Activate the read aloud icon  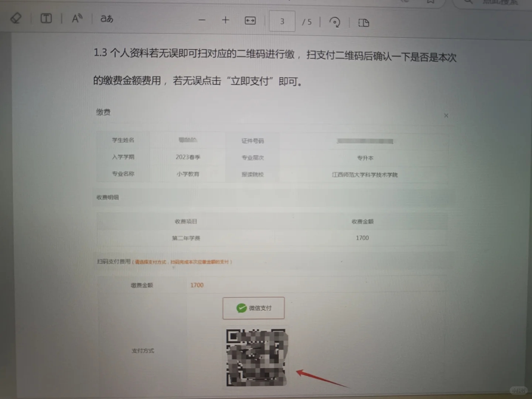click(77, 18)
